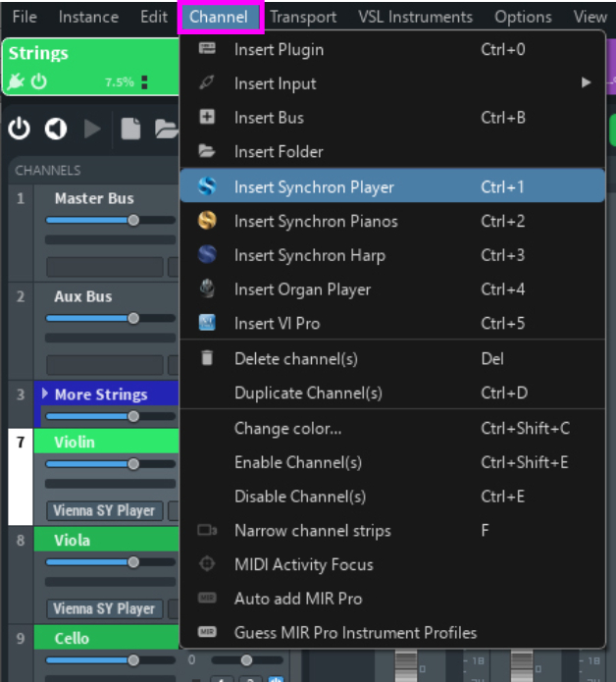Toggle the plug icon in Strings instance
This screenshot has width=616, height=682.
(17, 82)
